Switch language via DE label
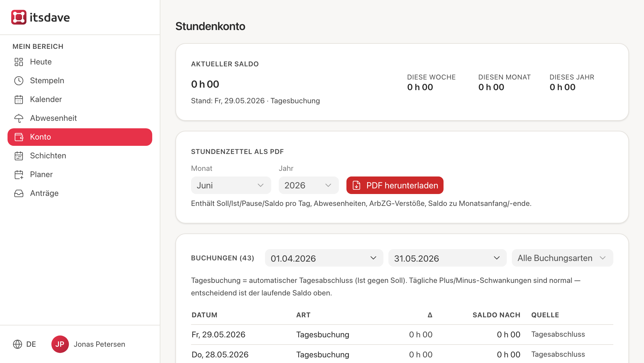The image size is (644, 363). (x=31, y=344)
